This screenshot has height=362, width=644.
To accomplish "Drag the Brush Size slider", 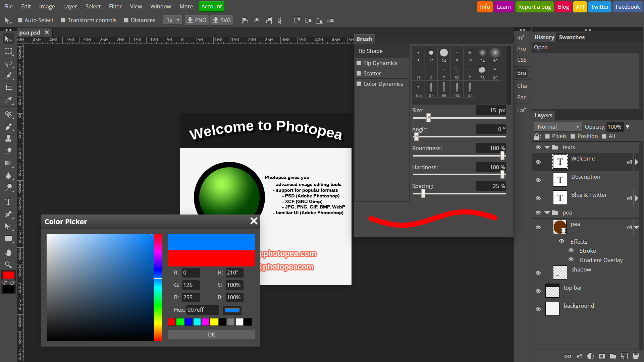I will [x=428, y=118].
